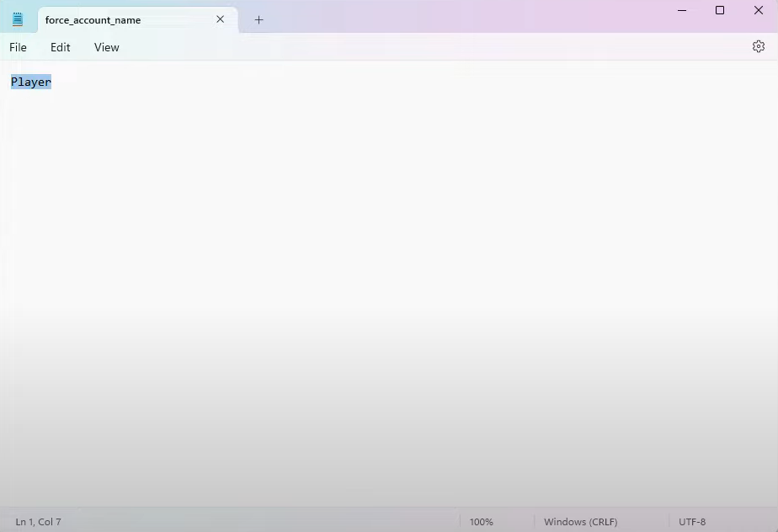Click the 100% zoom level indicator
The height and width of the screenshot is (532, 778).
coord(482,522)
